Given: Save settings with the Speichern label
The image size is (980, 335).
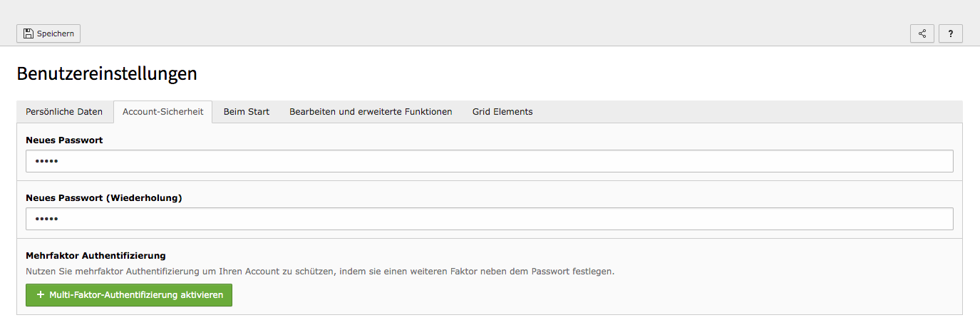Looking at the screenshot, I should coord(56,33).
